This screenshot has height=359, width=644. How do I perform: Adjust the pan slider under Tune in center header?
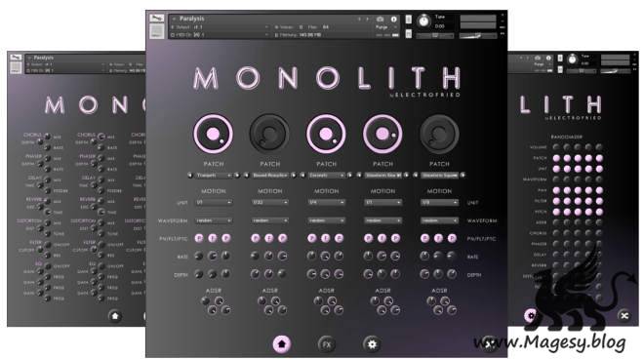435,36
